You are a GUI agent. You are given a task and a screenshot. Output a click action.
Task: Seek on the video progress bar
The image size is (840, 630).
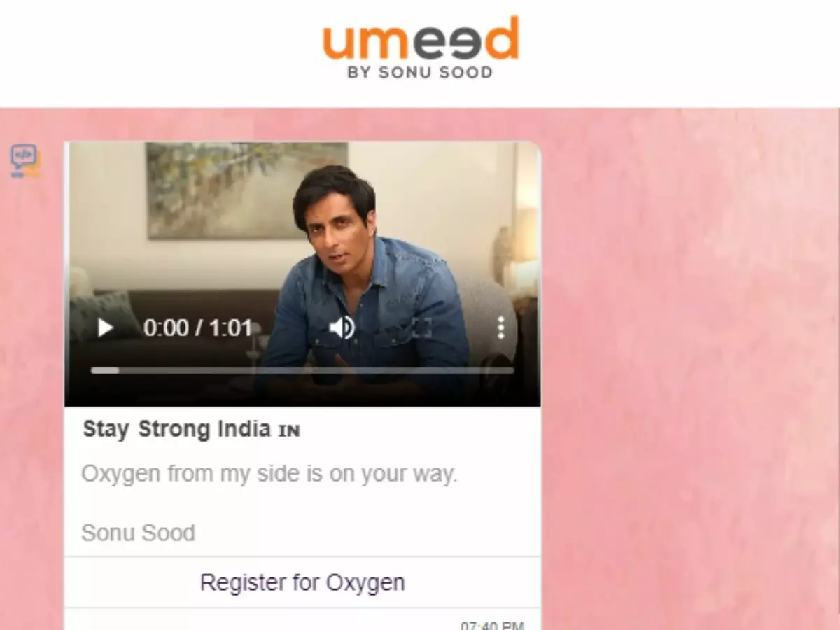[x=302, y=370]
